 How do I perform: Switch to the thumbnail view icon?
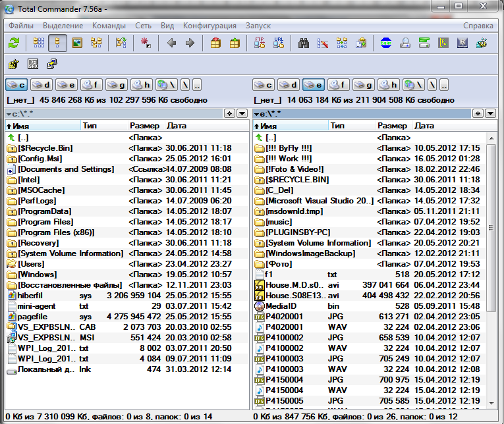pyautogui.click(x=77, y=43)
